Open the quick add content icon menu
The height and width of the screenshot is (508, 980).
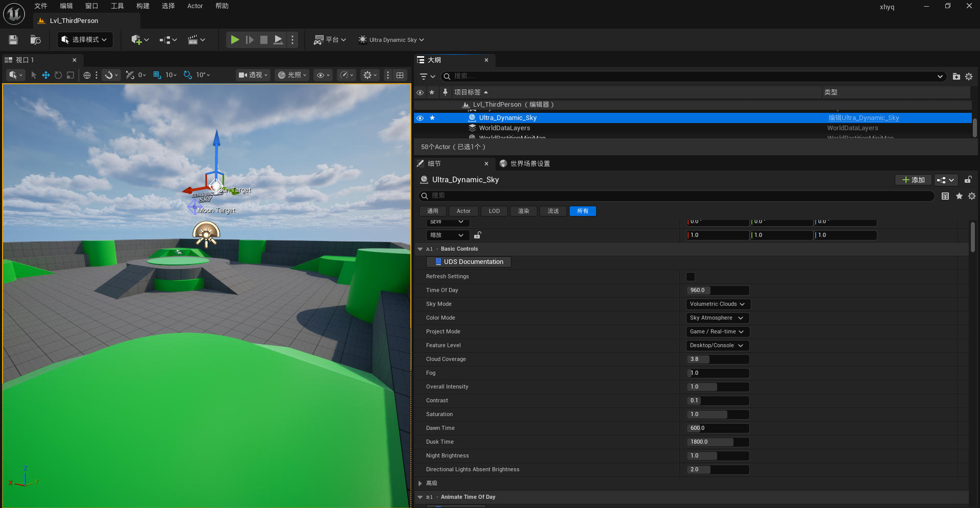[139, 40]
